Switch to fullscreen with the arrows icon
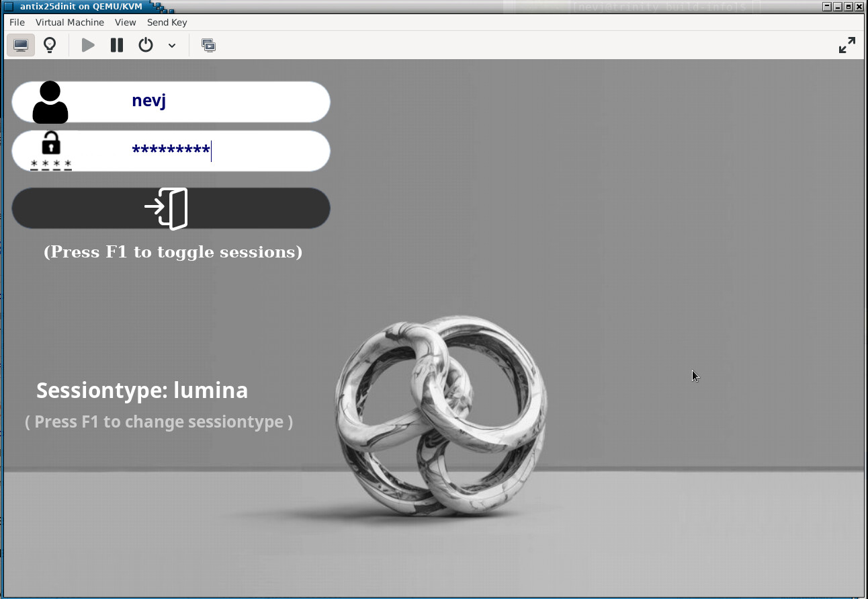This screenshot has height=599, width=868. coord(847,45)
